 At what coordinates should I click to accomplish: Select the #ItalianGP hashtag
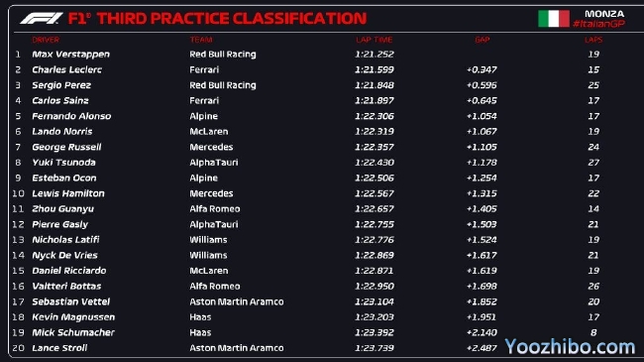click(x=599, y=24)
